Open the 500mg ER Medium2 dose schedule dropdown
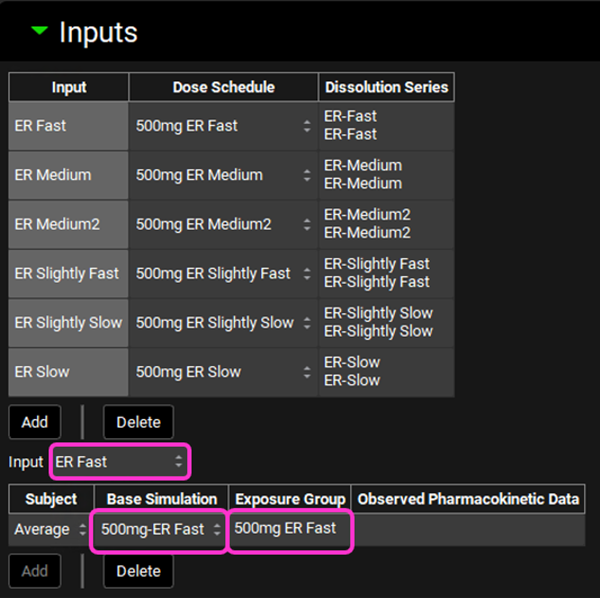The image size is (600, 598). coord(223,224)
